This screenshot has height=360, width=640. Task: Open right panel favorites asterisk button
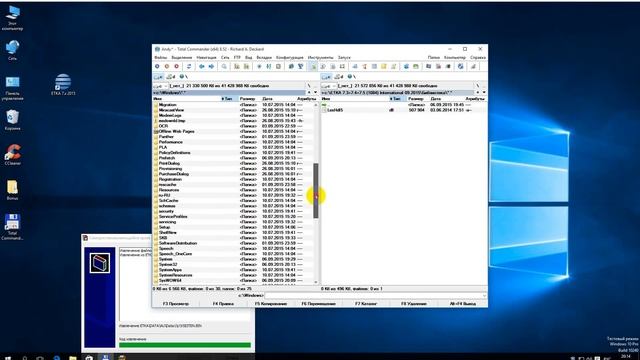pyautogui.click(x=477, y=93)
